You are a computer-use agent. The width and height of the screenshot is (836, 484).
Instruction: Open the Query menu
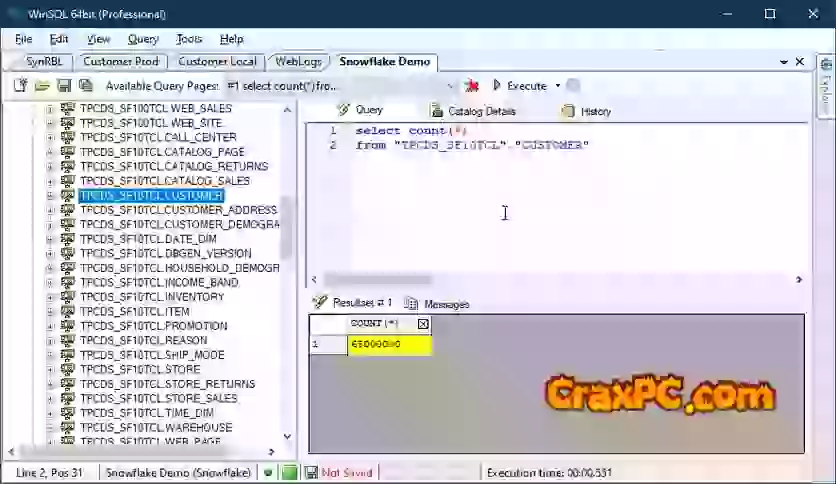tap(143, 39)
